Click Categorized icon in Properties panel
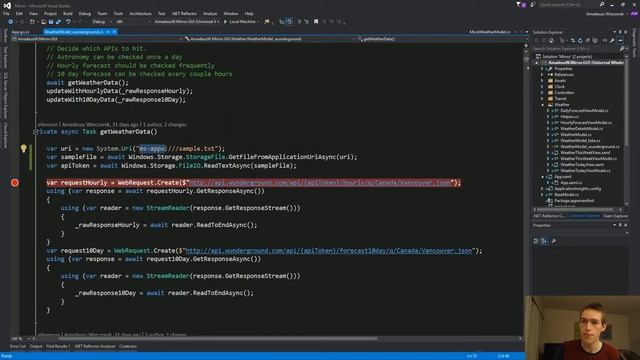Screen dimensions: 640x360 click(536, 241)
